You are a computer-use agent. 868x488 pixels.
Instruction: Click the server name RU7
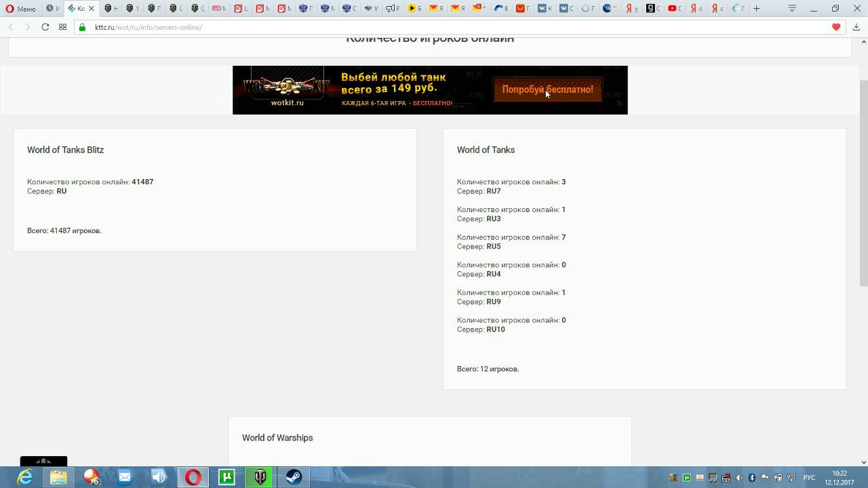[x=493, y=191]
